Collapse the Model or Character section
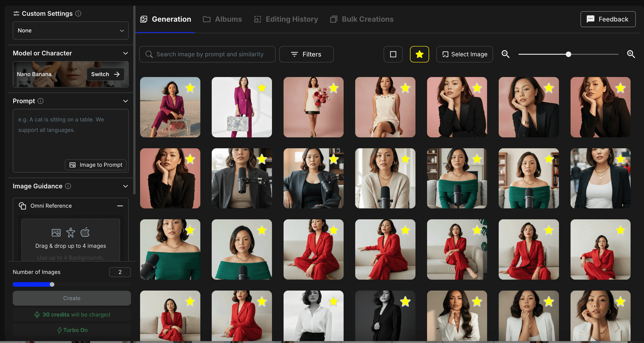 pyautogui.click(x=125, y=53)
